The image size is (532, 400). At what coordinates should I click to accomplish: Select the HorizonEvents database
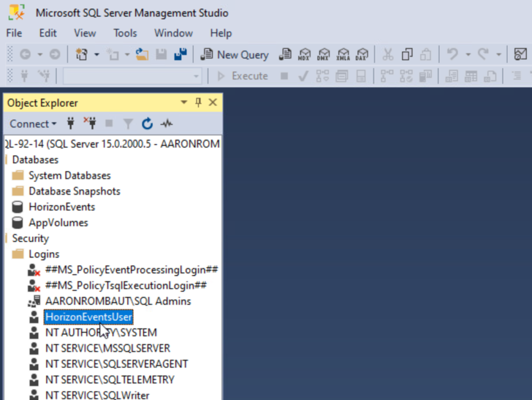62,207
